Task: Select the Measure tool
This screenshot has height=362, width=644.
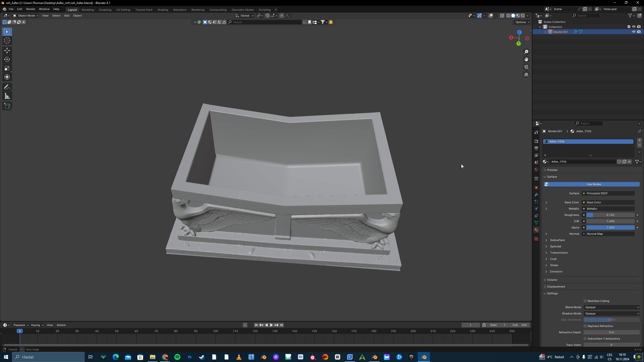Action: [7, 96]
